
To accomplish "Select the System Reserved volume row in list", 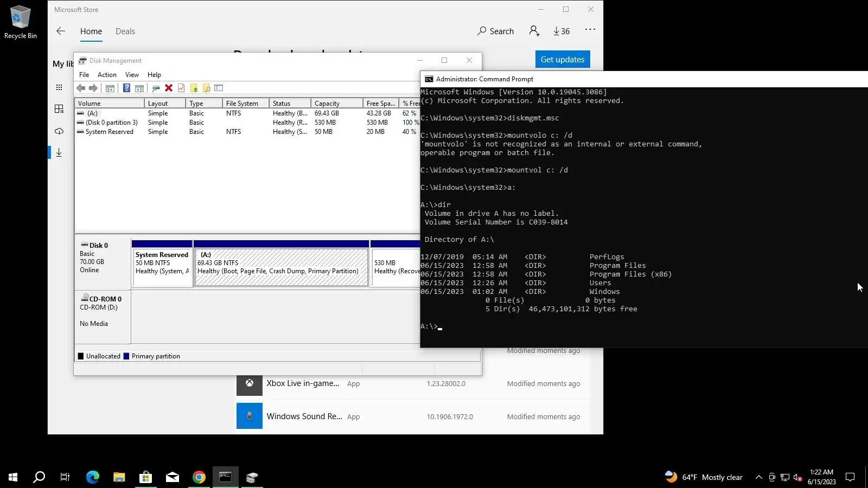I will [x=247, y=132].
